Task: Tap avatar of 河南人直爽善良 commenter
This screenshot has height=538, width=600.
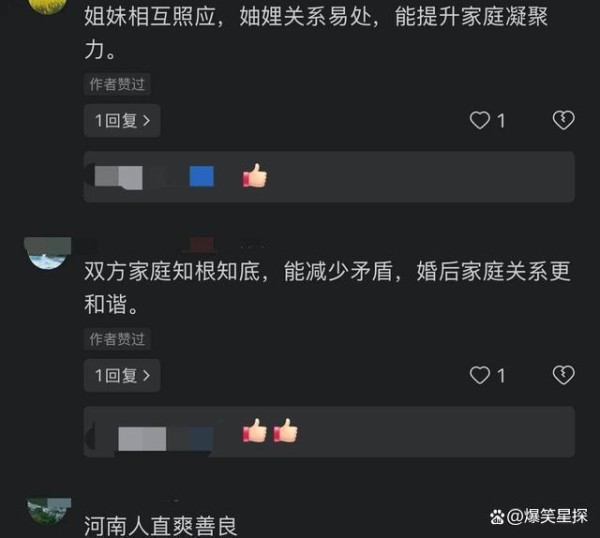Action: [49, 511]
